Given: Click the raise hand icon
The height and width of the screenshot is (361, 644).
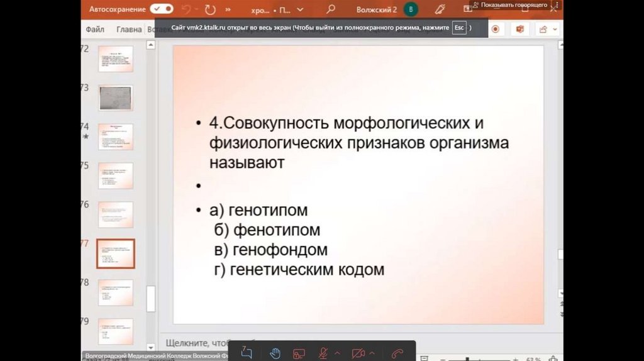Looking at the screenshot, I should (275, 353).
